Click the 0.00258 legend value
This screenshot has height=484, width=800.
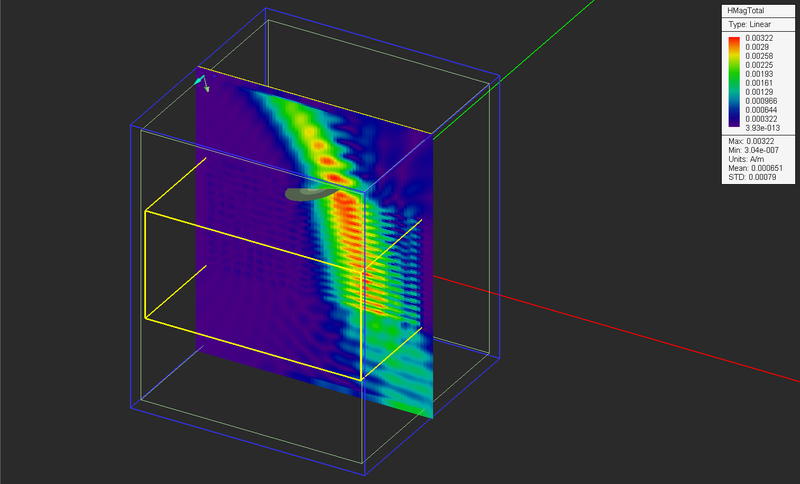tap(759, 56)
